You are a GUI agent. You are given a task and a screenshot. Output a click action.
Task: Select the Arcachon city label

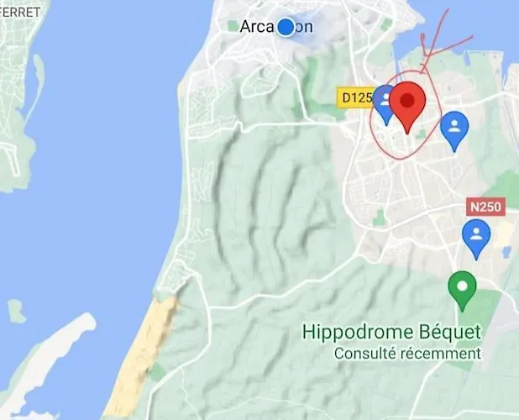point(276,27)
